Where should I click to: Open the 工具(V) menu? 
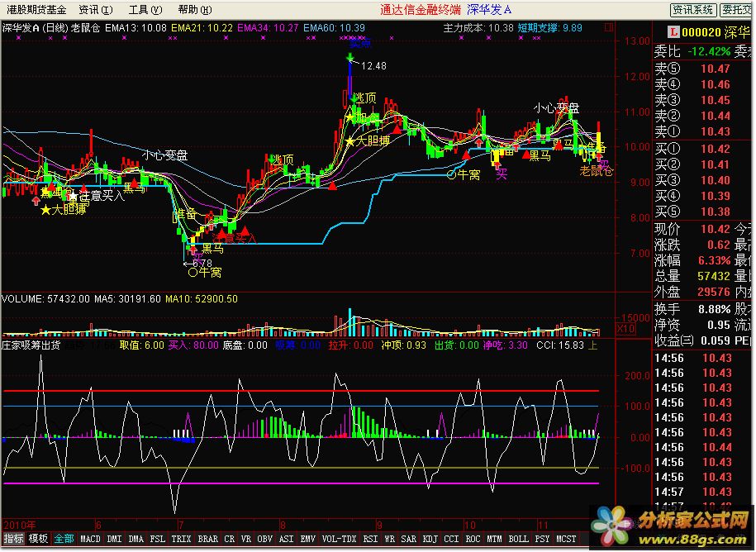145,10
